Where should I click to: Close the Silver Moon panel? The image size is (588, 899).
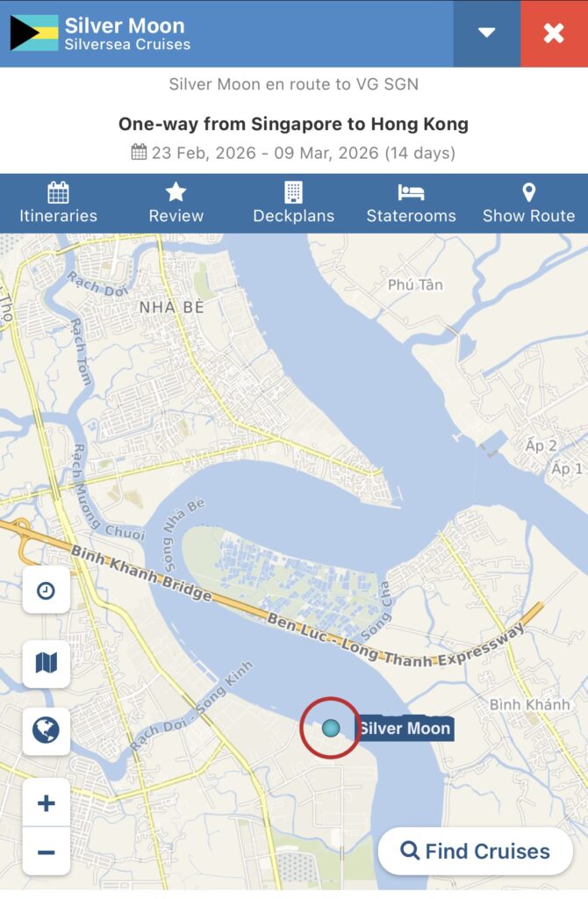(x=554, y=33)
